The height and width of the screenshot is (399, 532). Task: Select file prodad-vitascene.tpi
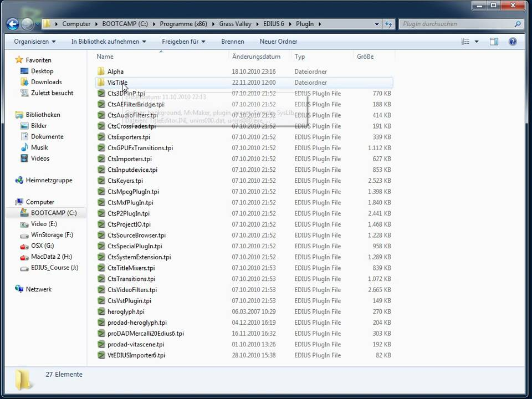[x=136, y=344]
